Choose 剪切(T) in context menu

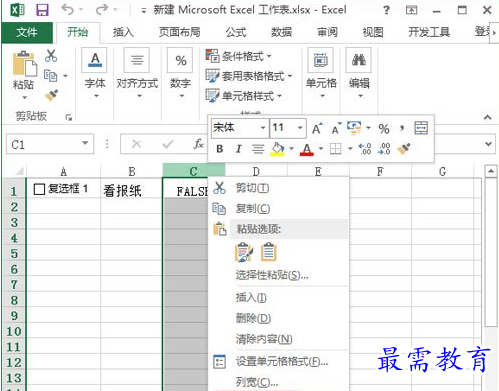point(279,188)
